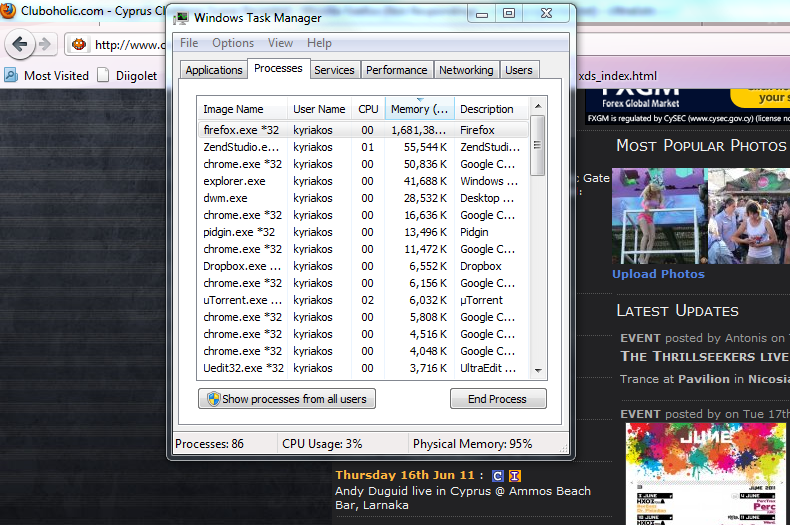Viewport: 790px width, 525px height.
Task: Click process list scroll up arrow
Action: click(538, 106)
